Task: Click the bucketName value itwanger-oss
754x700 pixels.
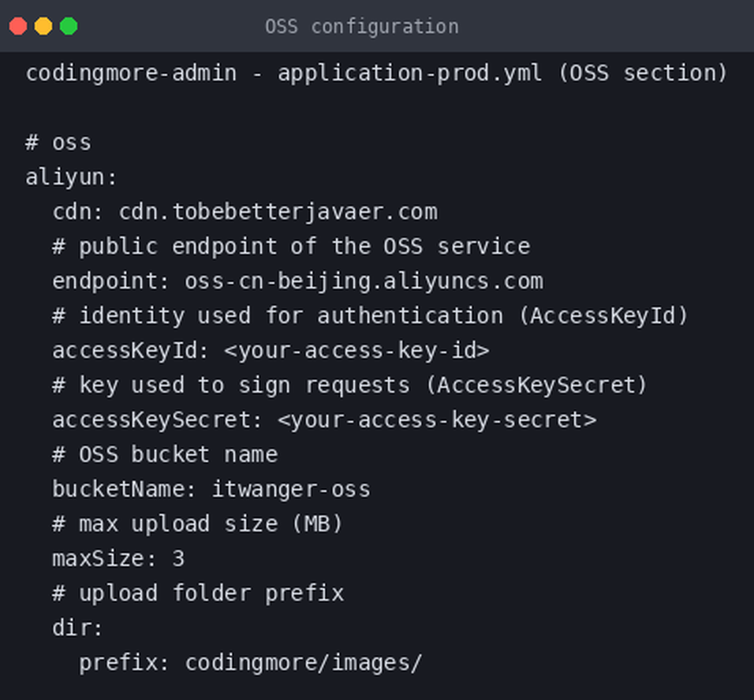Action: tap(291, 490)
